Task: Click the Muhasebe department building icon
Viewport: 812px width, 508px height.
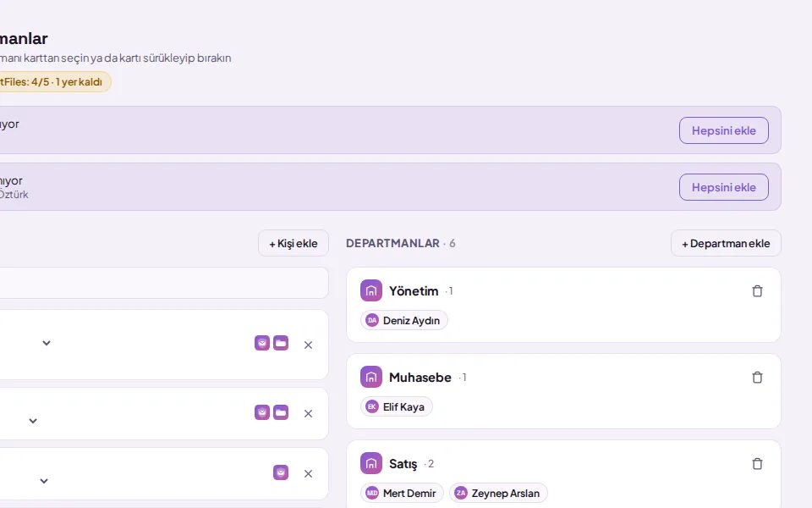Action: click(371, 378)
